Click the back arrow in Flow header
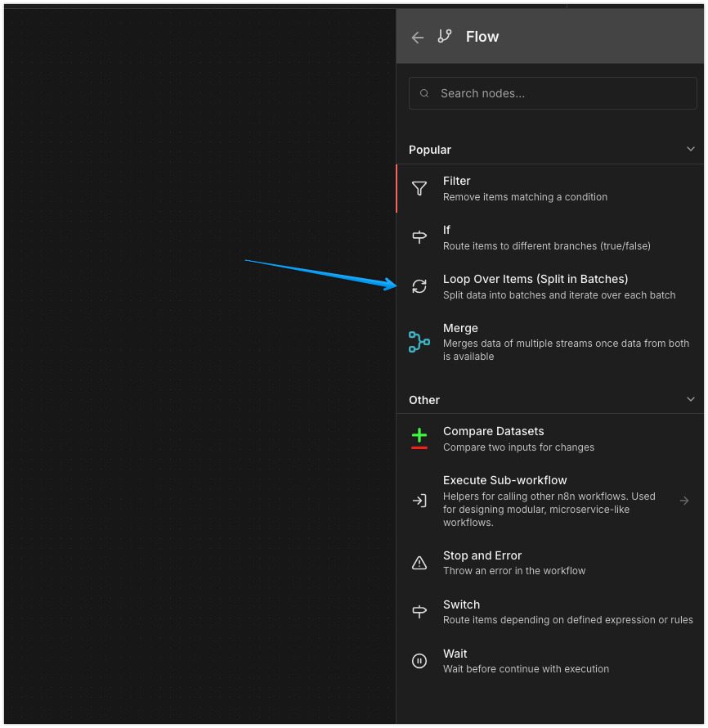The image size is (708, 728). pos(418,37)
